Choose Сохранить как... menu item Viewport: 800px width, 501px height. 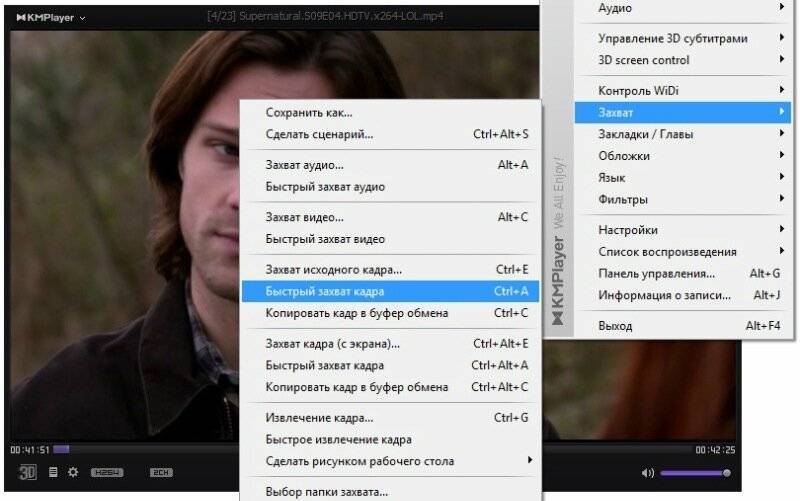pyautogui.click(x=391, y=112)
